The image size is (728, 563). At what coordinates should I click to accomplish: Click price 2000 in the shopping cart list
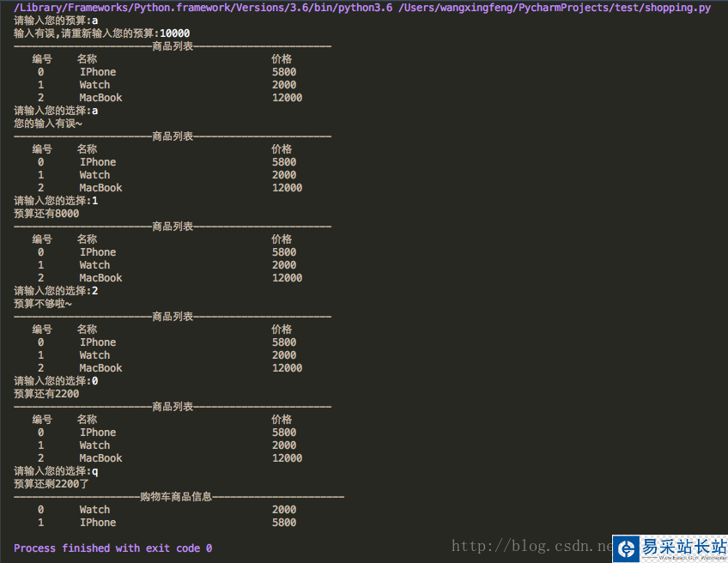[284, 510]
